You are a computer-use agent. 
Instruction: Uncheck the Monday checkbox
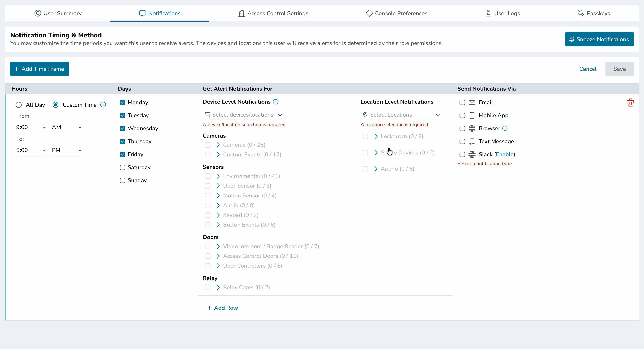[x=122, y=102]
